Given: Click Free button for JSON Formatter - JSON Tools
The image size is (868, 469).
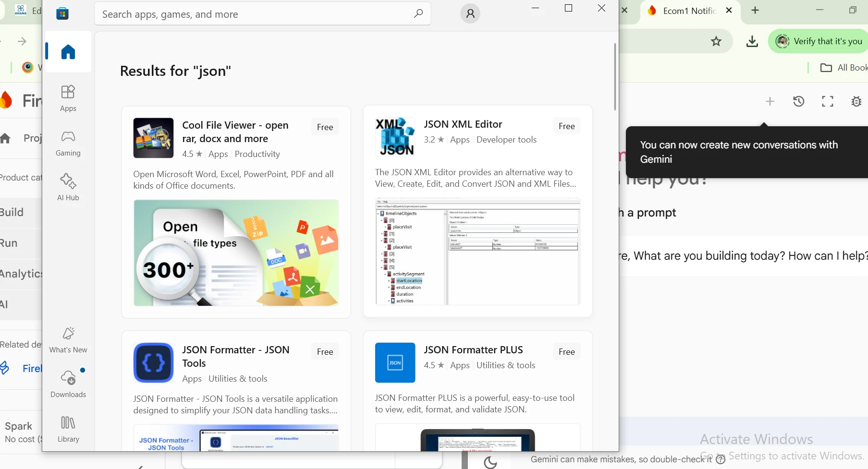Looking at the screenshot, I should [x=325, y=352].
